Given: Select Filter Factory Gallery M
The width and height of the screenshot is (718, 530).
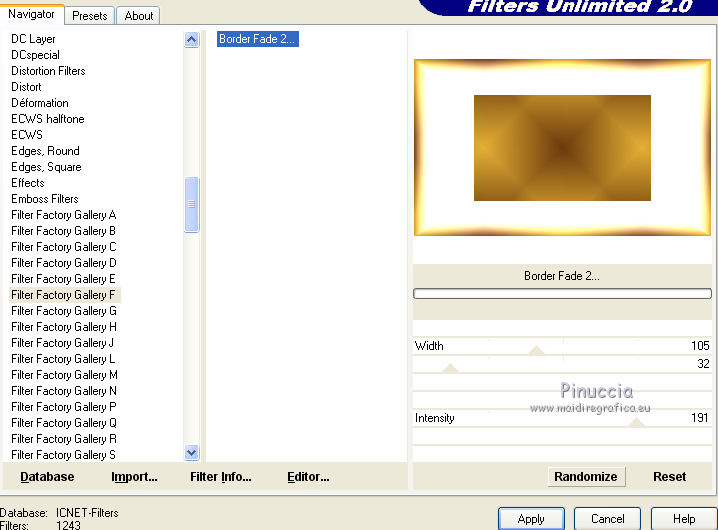Looking at the screenshot, I should (x=64, y=375).
